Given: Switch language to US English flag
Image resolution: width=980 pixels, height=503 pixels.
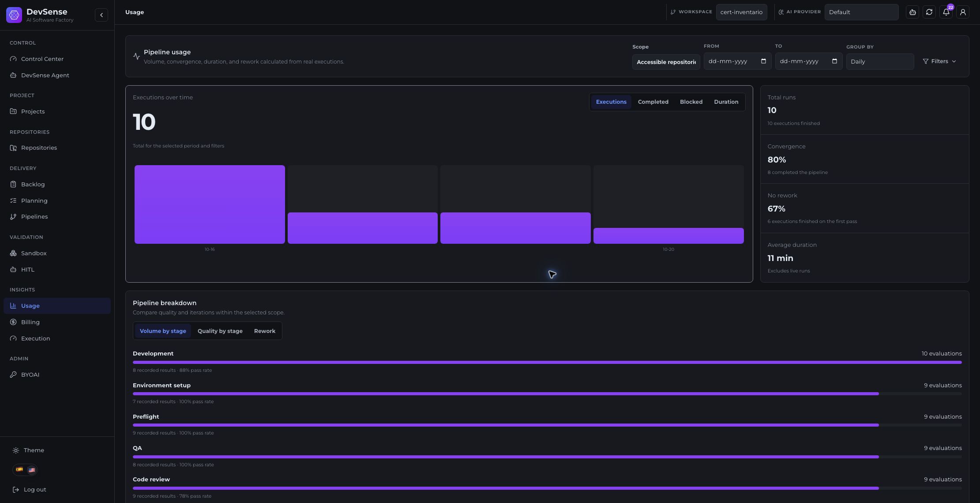Looking at the screenshot, I should click(x=31, y=470).
